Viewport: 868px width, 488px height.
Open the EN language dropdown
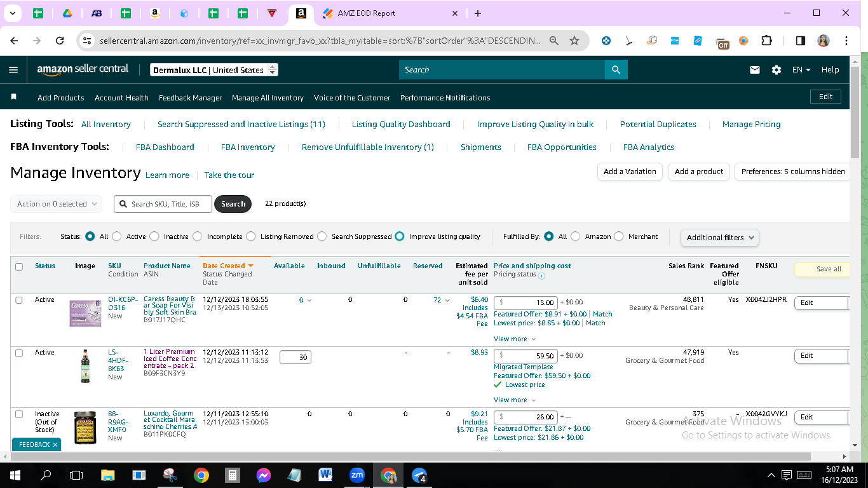801,70
